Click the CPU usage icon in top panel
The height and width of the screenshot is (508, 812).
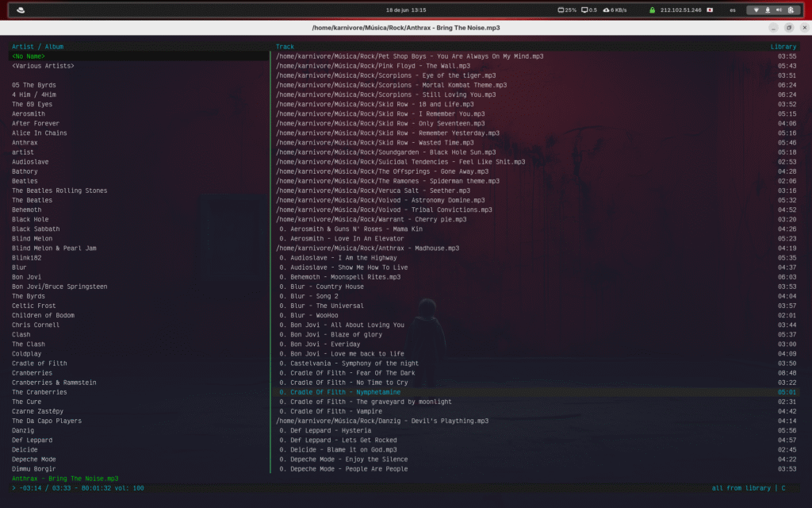[561, 10]
